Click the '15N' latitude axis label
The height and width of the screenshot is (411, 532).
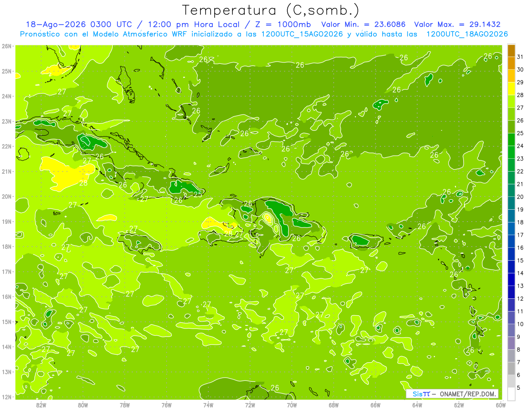click(x=6, y=321)
